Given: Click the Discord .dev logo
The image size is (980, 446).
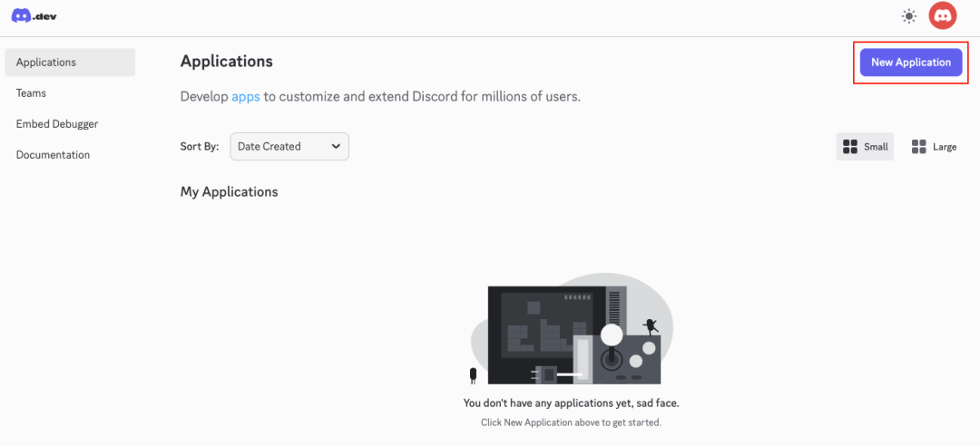Looking at the screenshot, I should click(34, 15).
